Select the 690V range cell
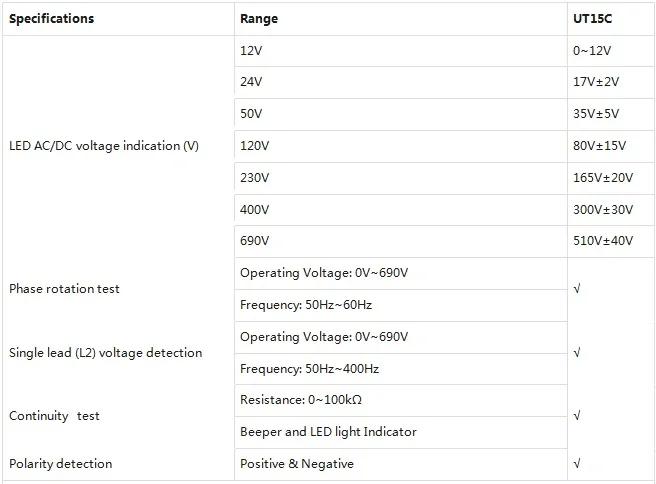The height and width of the screenshot is (484, 656). [256, 241]
